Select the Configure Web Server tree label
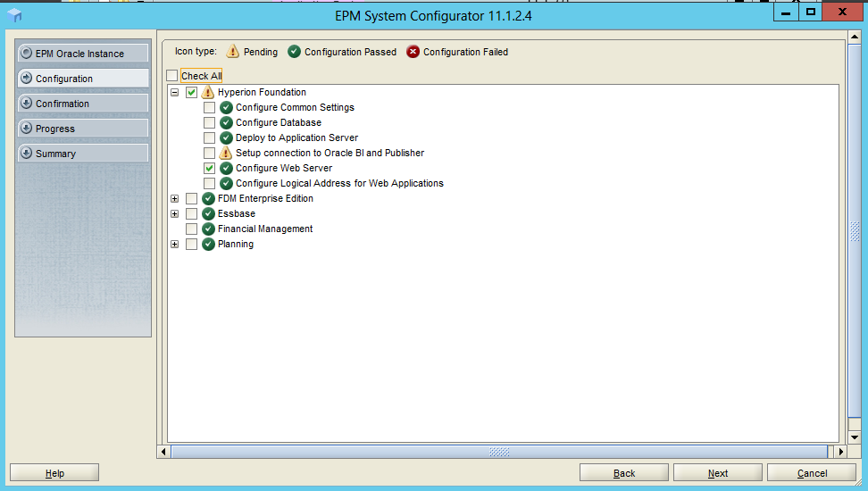This screenshot has width=868, height=491. (284, 168)
